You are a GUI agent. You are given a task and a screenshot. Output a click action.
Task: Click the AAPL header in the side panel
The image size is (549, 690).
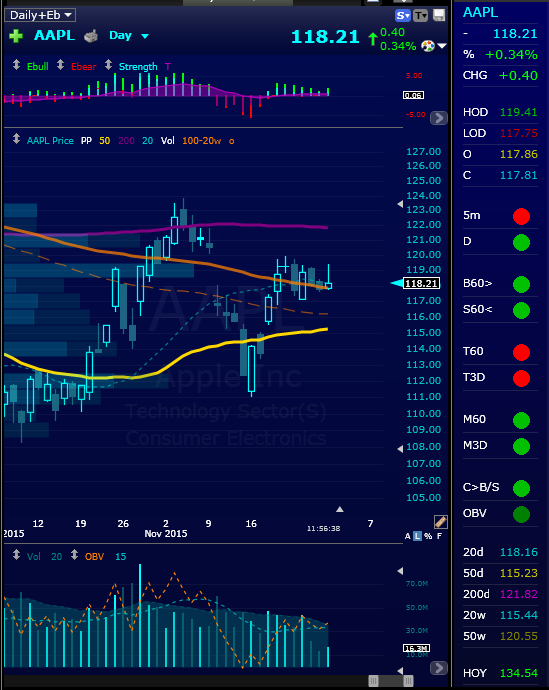[x=480, y=12]
